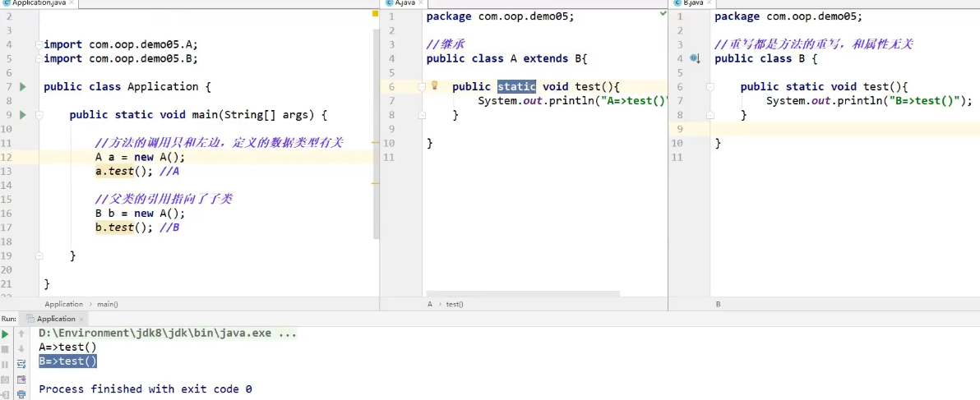Click fold marker at line 5 in Application.java
The image size is (980, 400).
[x=39, y=58]
